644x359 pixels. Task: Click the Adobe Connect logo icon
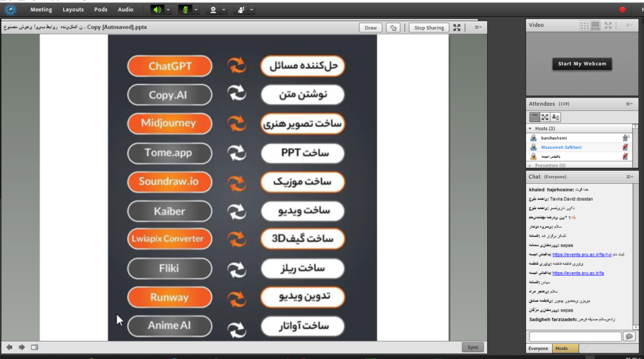[9, 9]
